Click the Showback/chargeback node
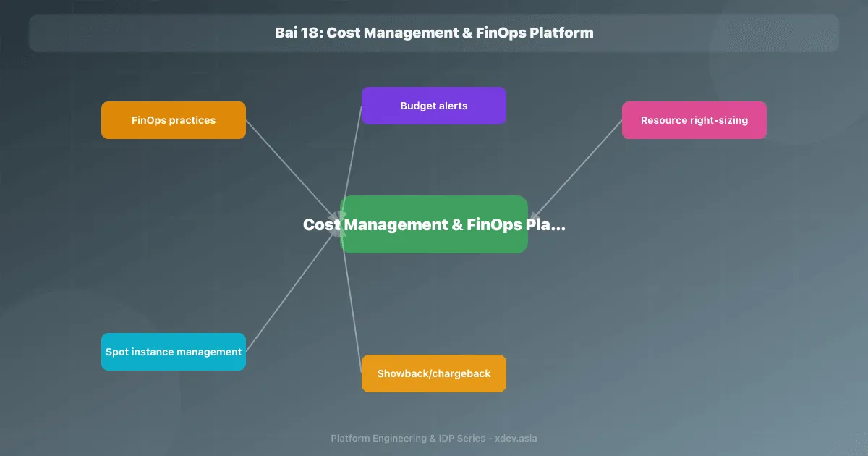The image size is (868, 456). point(434,373)
